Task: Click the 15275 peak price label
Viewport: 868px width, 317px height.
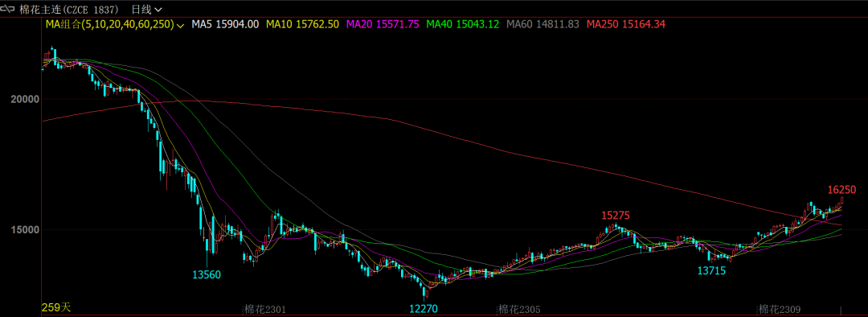Action: [616, 215]
